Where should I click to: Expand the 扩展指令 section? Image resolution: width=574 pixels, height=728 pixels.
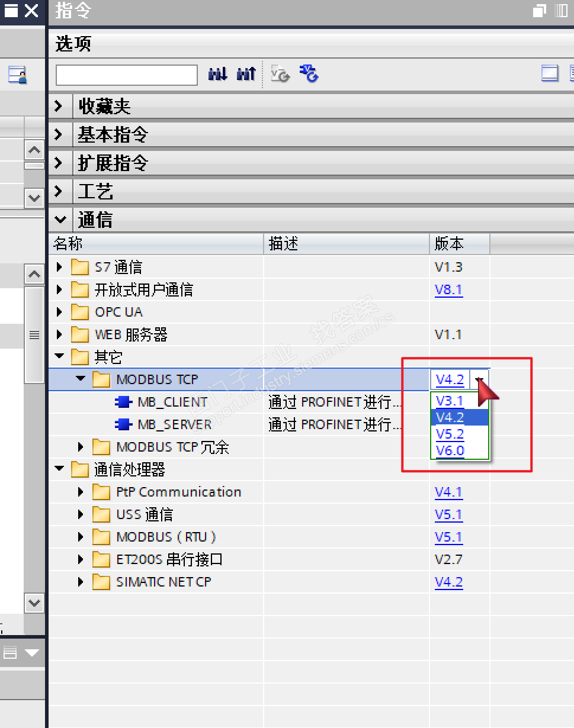click(59, 163)
